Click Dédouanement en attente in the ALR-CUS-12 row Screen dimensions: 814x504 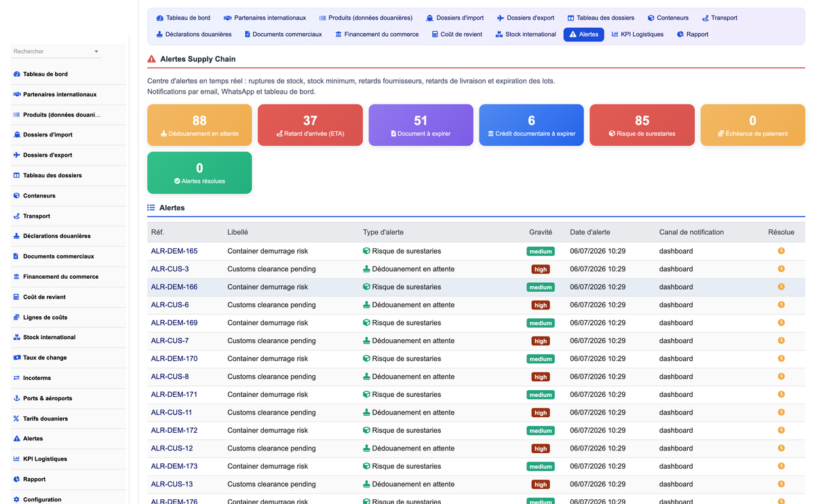[413, 448]
